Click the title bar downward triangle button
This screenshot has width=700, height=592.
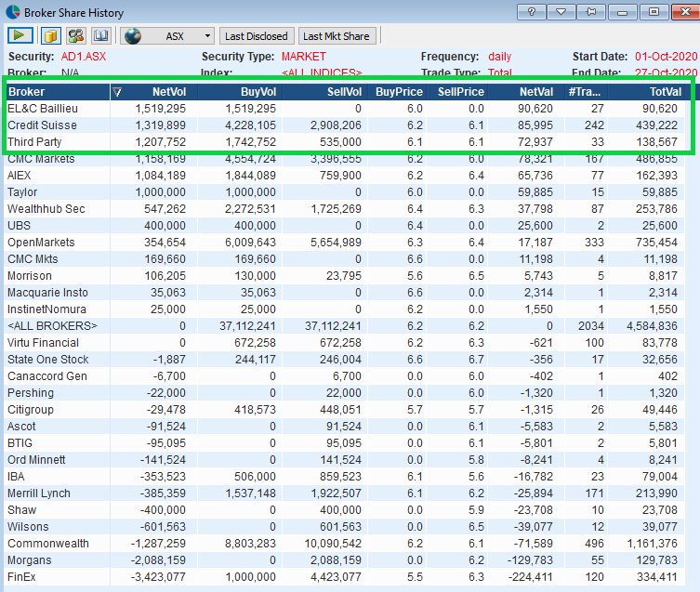(x=561, y=12)
